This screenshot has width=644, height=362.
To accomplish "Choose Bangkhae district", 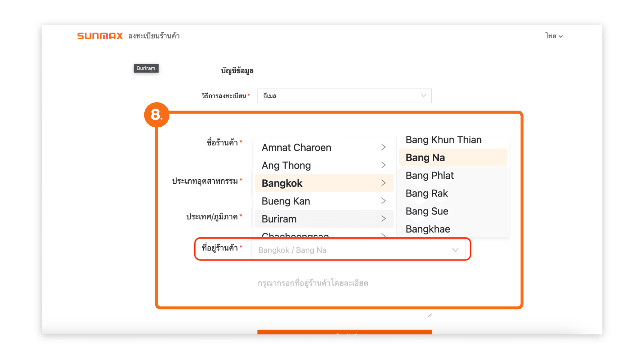I will pyautogui.click(x=428, y=229).
